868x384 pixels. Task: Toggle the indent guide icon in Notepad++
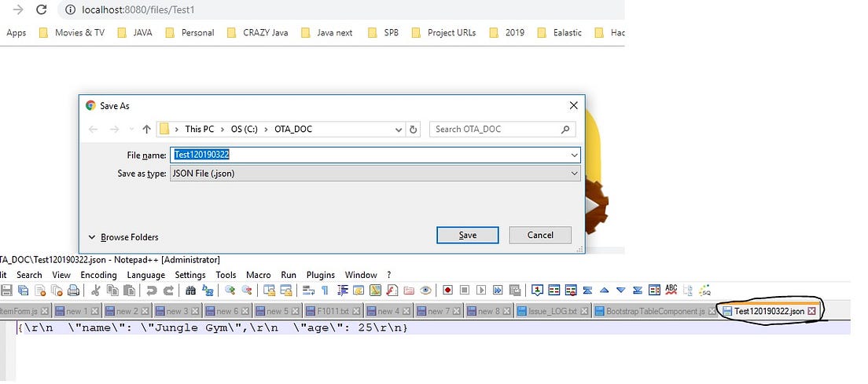(342, 290)
